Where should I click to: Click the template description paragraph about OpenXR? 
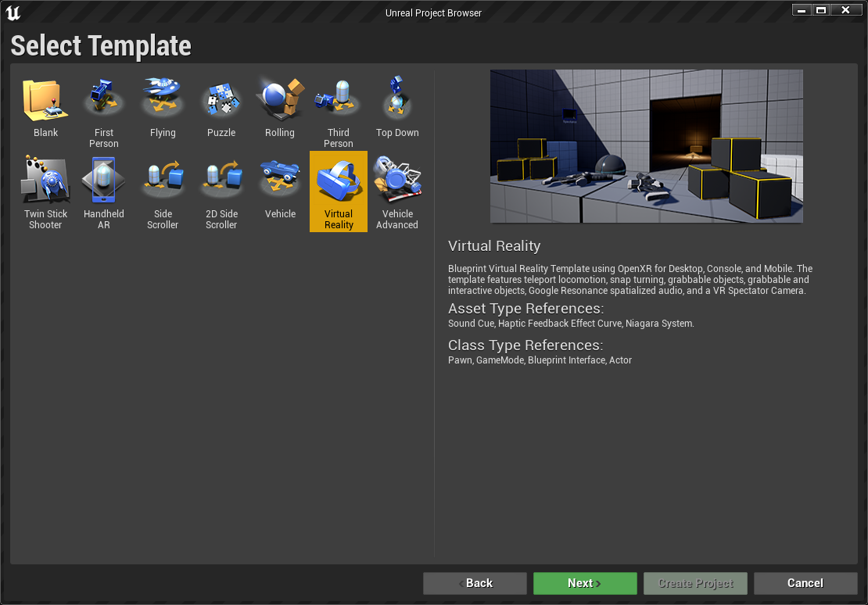630,280
